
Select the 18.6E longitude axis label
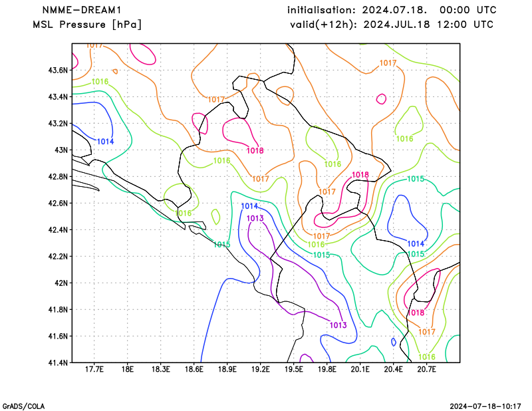tap(194, 369)
